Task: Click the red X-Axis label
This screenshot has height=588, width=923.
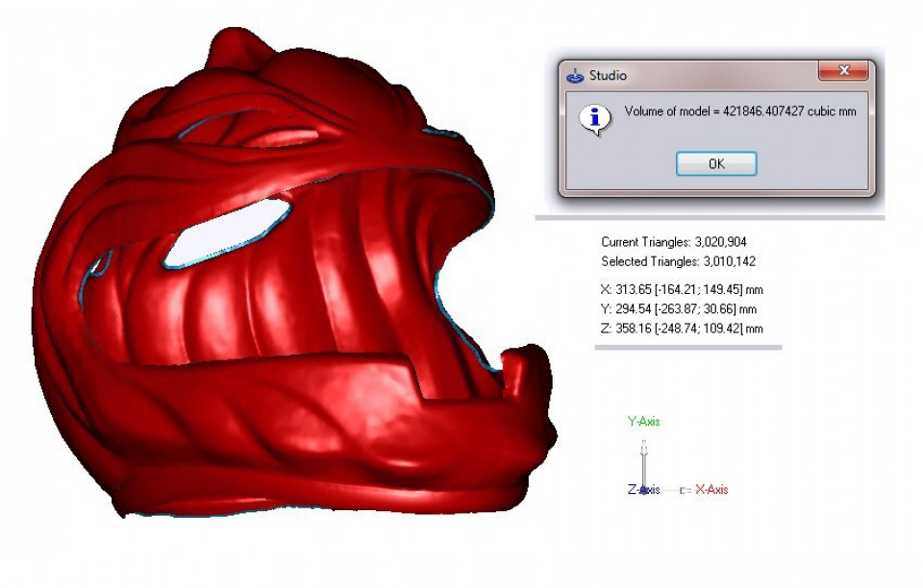Action: click(x=711, y=489)
